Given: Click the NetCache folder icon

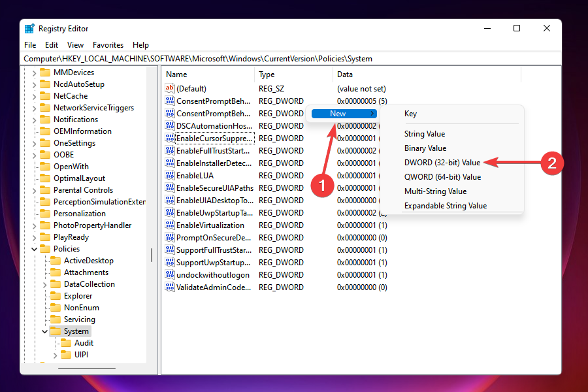Looking at the screenshot, I should (x=45, y=95).
